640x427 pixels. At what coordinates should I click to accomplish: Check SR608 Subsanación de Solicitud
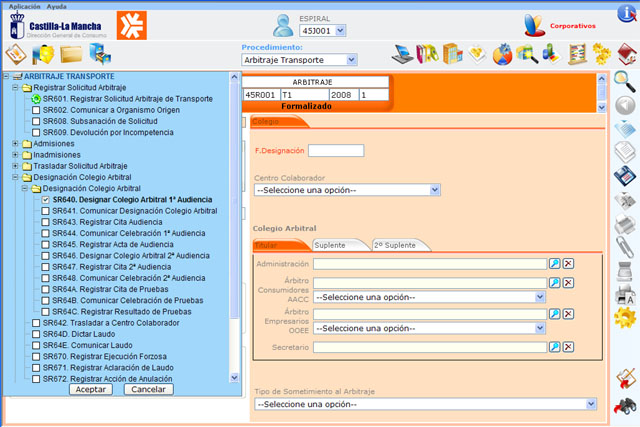(36, 121)
